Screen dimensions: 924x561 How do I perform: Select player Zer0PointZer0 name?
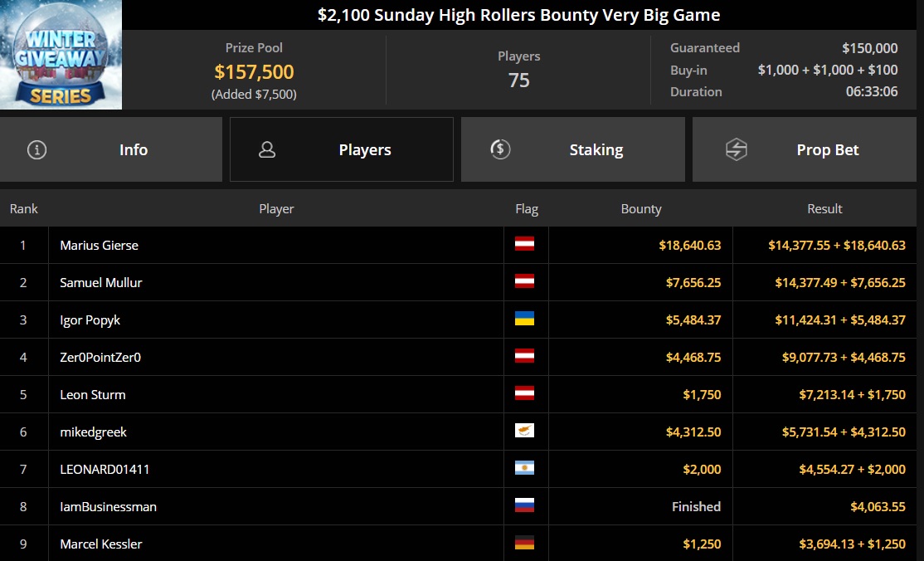pos(100,358)
